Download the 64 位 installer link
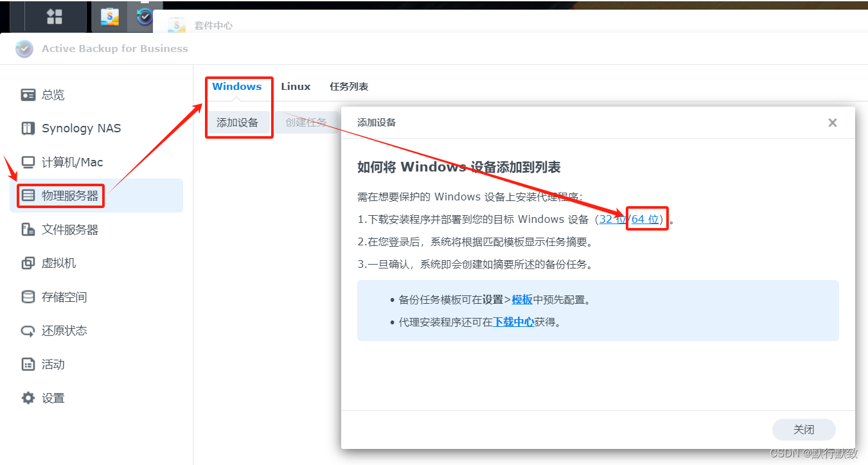868x465 pixels. 646,219
